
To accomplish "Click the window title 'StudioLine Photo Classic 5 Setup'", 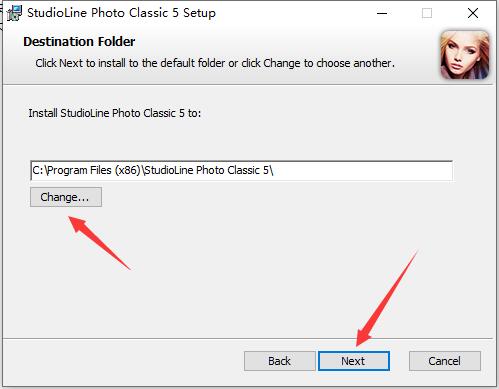I will 121,13.
